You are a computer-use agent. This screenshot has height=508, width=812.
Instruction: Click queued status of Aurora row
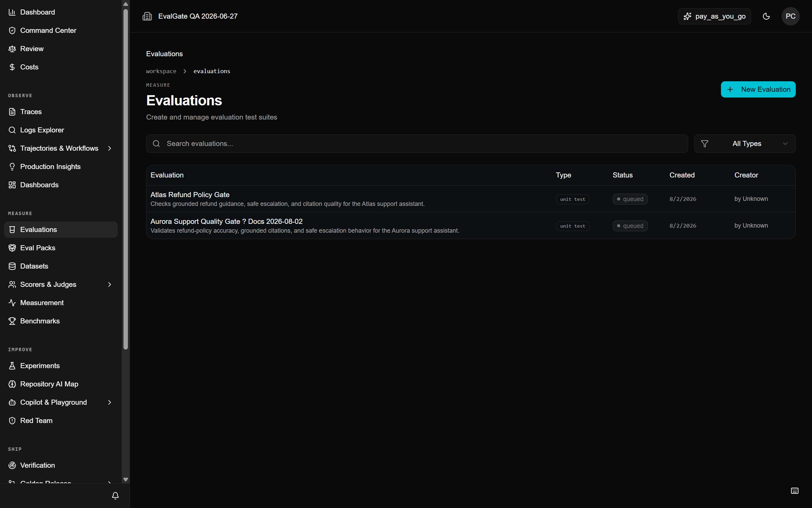630,226
